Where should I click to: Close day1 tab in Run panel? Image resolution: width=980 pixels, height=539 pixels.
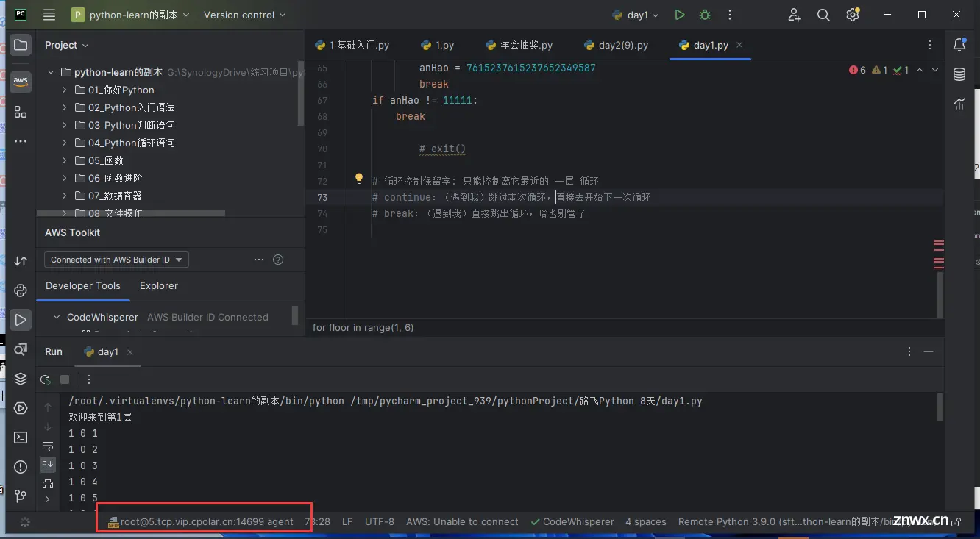pyautogui.click(x=130, y=352)
